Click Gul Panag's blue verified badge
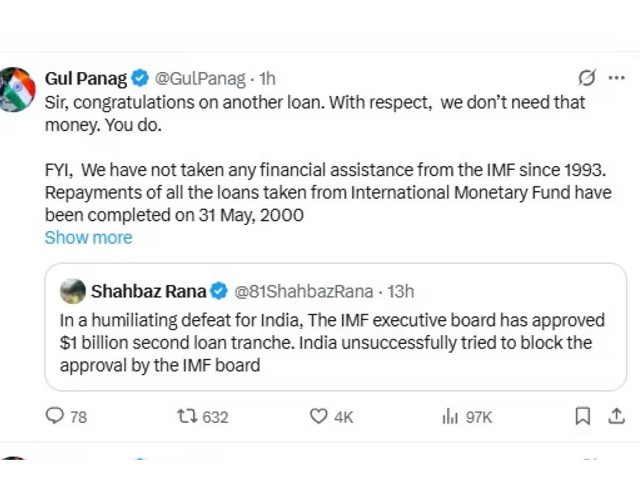 click(x=140, y=78)
